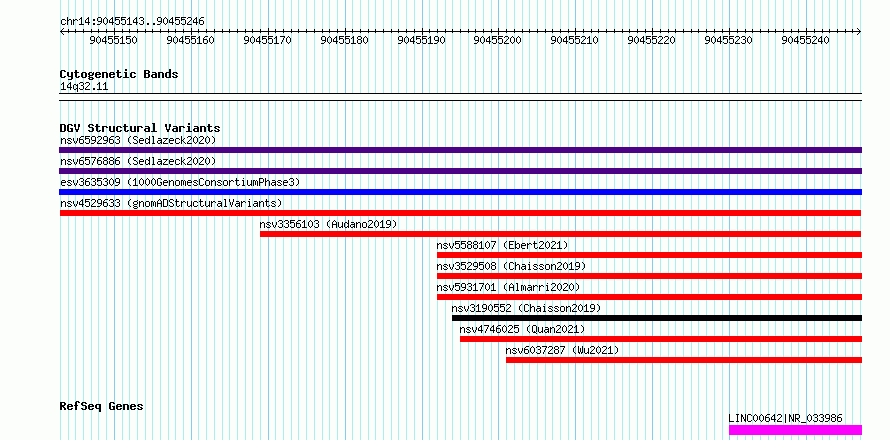Click ruler position 90455190

click(421, 40)
